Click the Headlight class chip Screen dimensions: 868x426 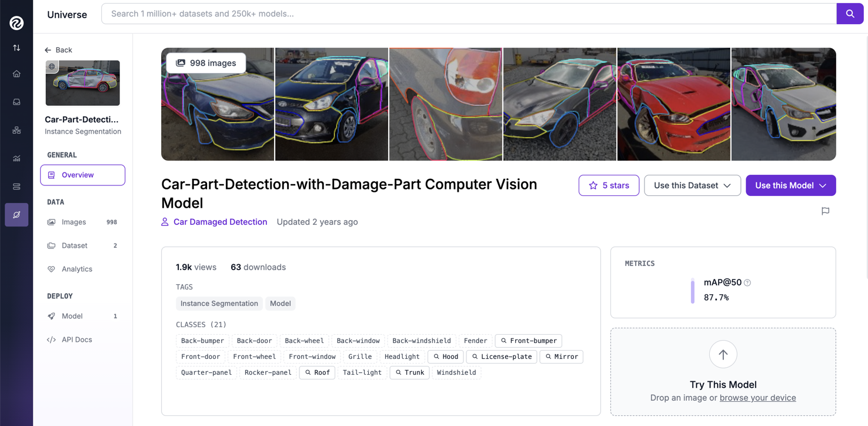[x=402, y=357]
